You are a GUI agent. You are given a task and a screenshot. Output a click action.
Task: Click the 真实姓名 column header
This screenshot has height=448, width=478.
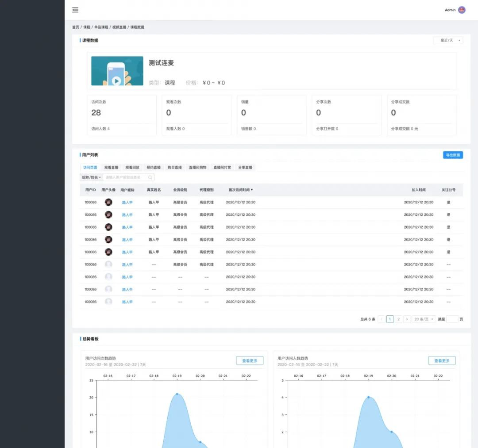pos(154,190)
